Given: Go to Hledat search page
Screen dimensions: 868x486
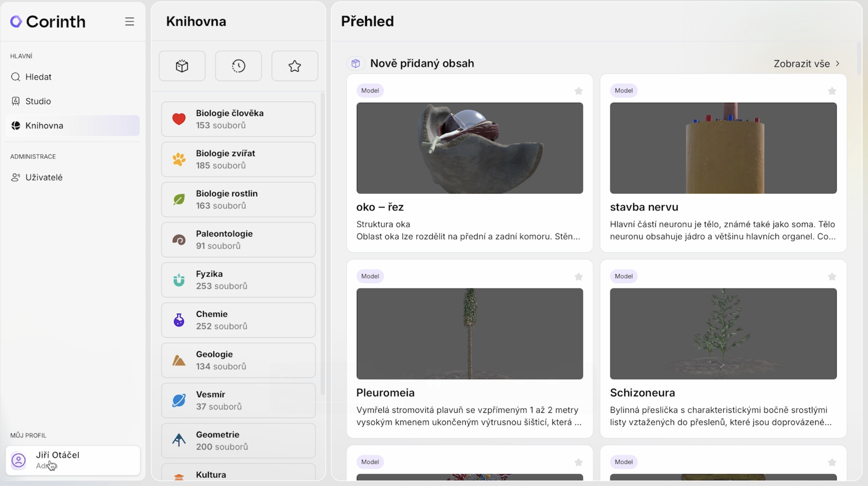Looking at the screenshot, I should click(x=38, y=77).
